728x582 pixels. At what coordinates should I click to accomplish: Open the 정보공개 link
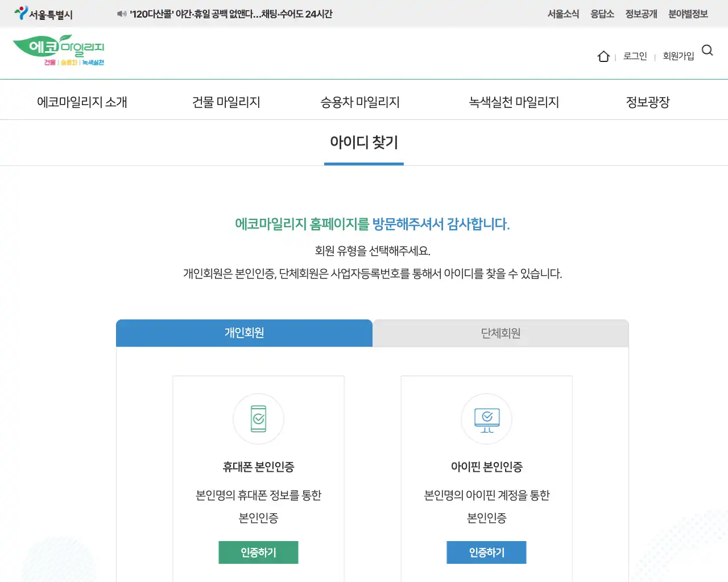(641, 14)
